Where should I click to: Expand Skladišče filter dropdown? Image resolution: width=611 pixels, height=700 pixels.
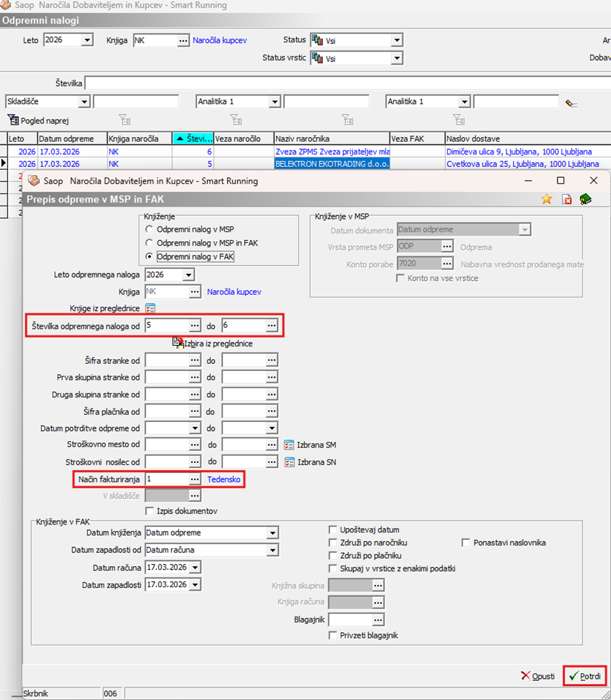pos(84,102)
